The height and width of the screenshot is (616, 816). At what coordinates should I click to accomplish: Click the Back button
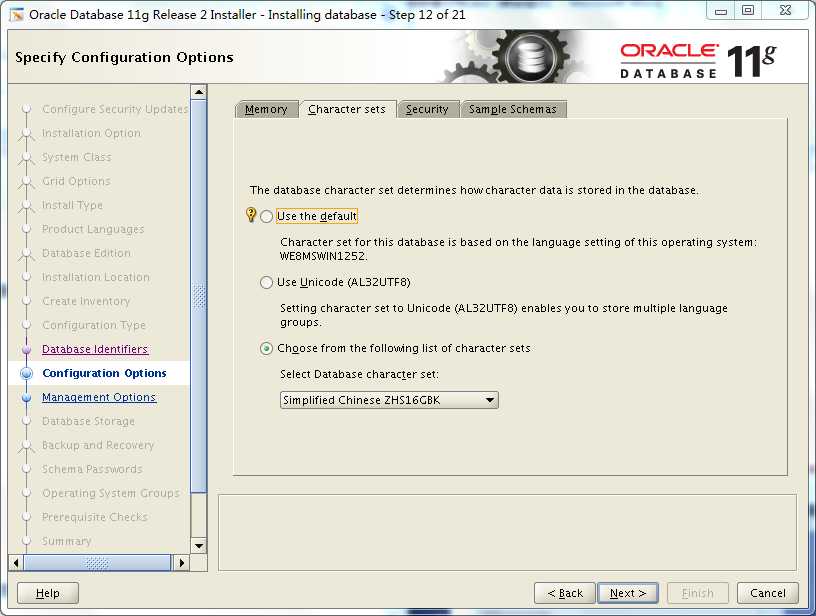(565, 593)
